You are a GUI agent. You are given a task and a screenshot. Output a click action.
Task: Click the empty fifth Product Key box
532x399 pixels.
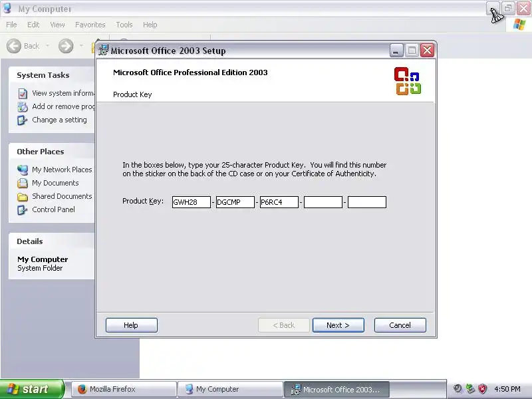367,202
